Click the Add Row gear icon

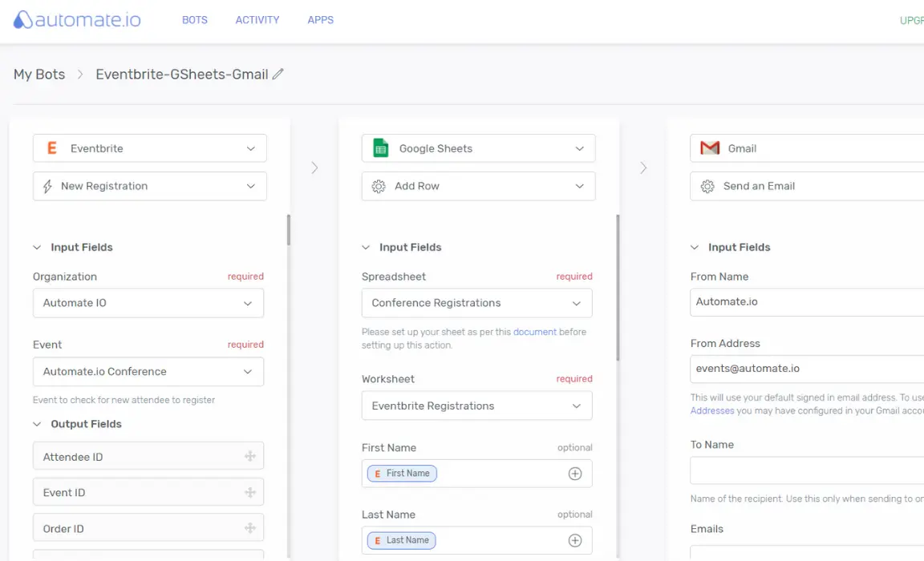tap(379, 186)
